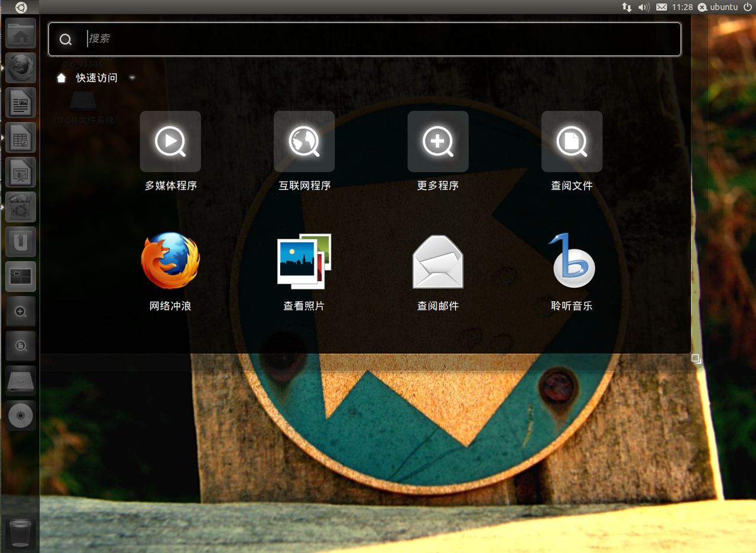Click the 更多程序 label text
The width and height of the screenshot is (756, 553).
438,186
